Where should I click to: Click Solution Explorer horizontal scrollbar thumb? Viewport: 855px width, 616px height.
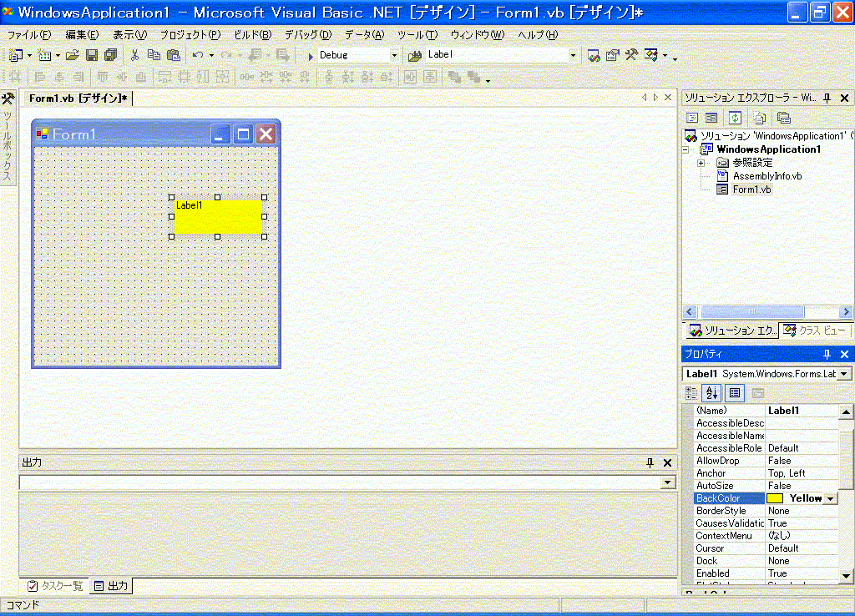[752, 312]
